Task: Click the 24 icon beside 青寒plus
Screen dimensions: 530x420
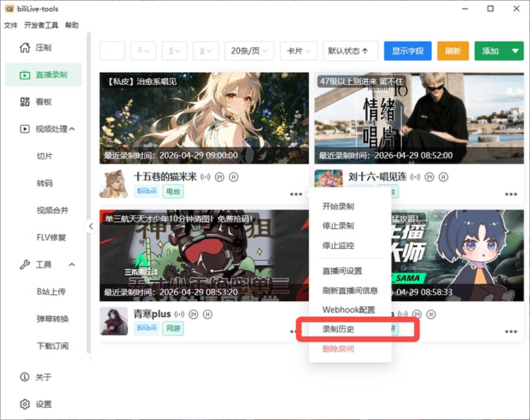Action: pos(194,314)
